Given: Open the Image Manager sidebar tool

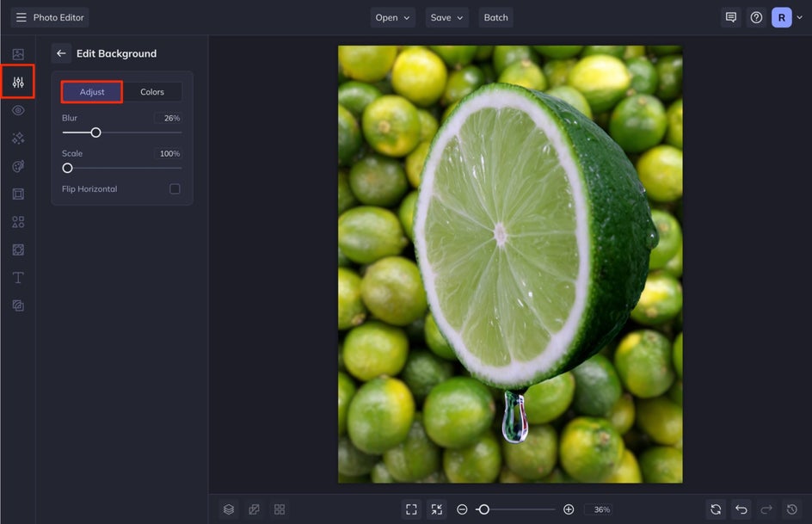Looking at the screenshot, I should [x=18, y=54].
